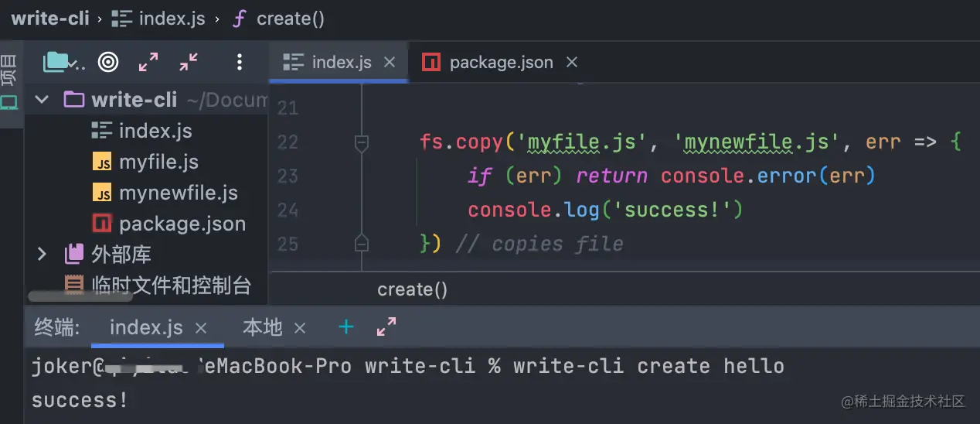980x424 pixels.
Task: Close the index.js editor tab
Action: 390,62
